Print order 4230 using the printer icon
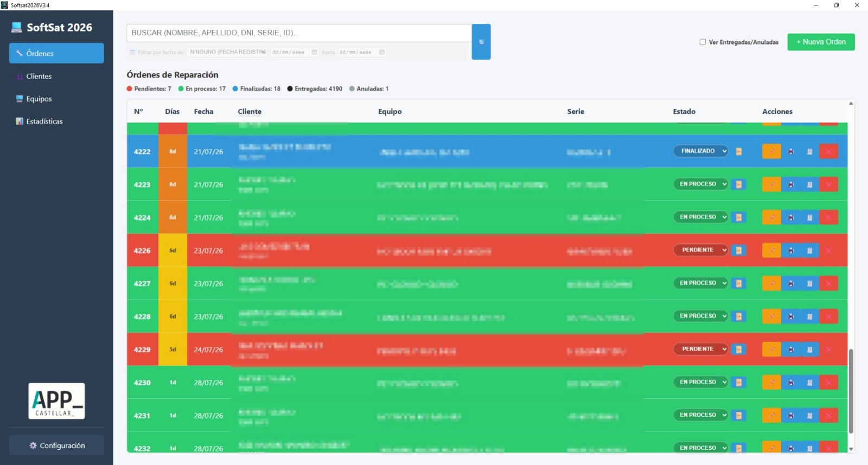This screenshot has height=465, width=868. tap(791, 383)
